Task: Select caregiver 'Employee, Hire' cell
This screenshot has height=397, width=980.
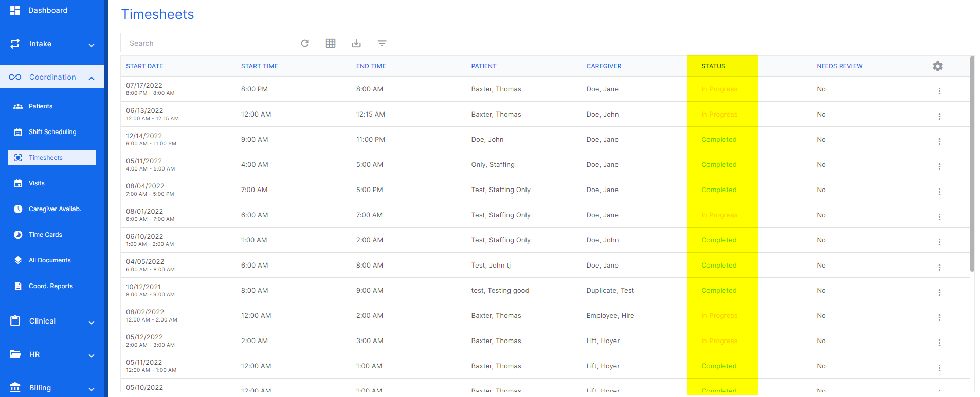Action: [x=610, y=316]
